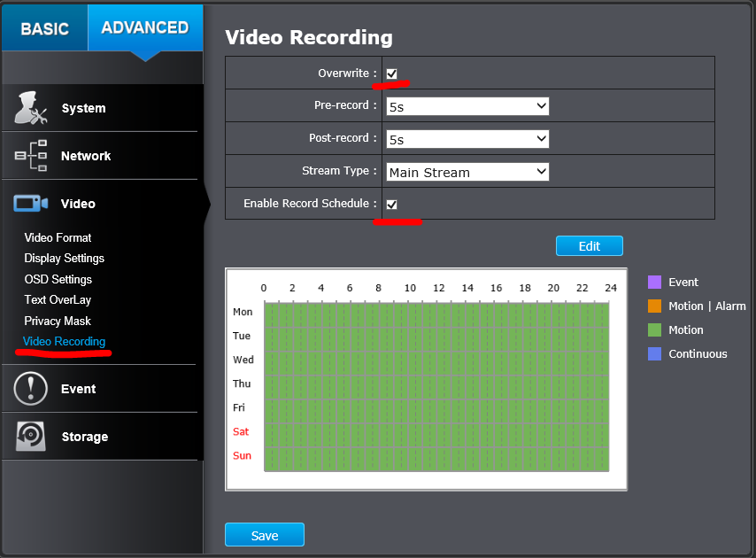Click the Storage disk icon
The image size is (756, 558).
tap(31, 436)
